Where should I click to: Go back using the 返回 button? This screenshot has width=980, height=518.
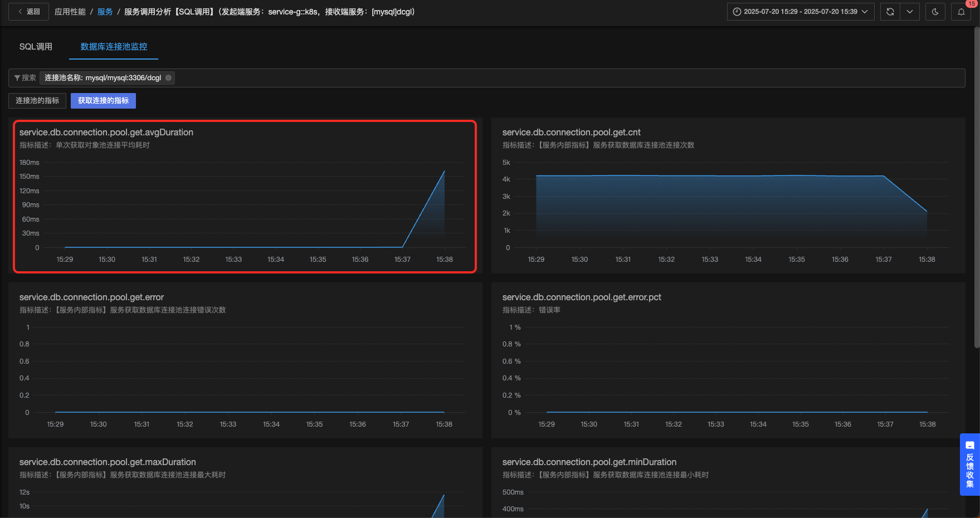pos(28,12)
